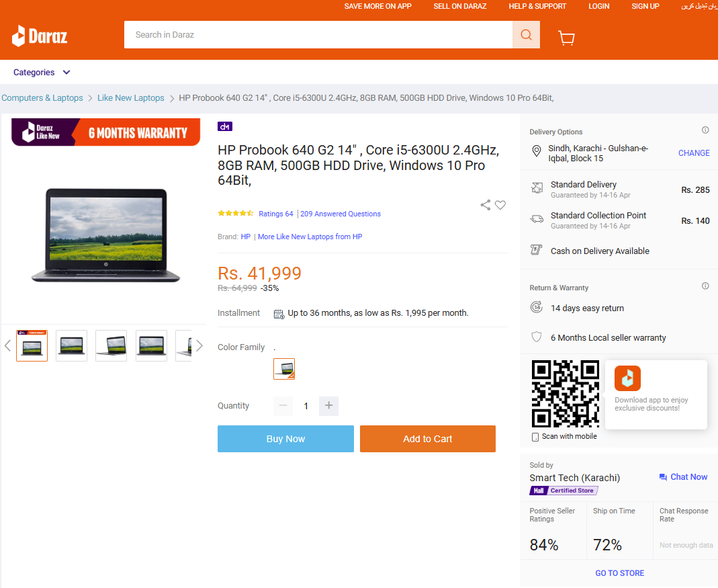718x588 pixels.
Task: Click the Daraz Mall badge icon above title
Action: (225, 126)
